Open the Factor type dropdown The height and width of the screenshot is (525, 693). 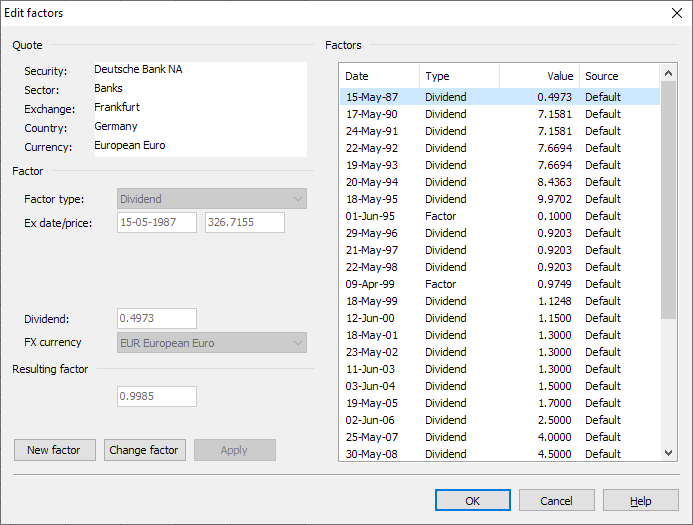coord(212,199)
